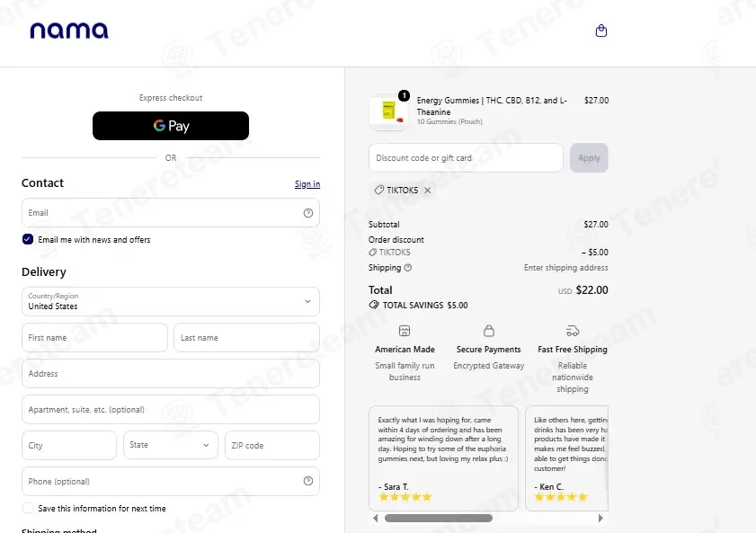The width and height of the screenshot is (756, 533).
Task: Click the American Made store icon
Action: [x=405, y=331]
